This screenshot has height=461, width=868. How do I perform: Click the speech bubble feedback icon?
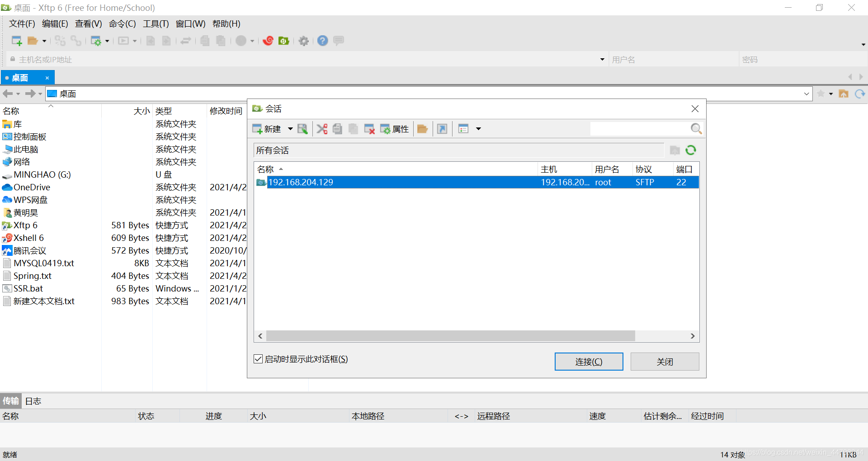point(339,41)
